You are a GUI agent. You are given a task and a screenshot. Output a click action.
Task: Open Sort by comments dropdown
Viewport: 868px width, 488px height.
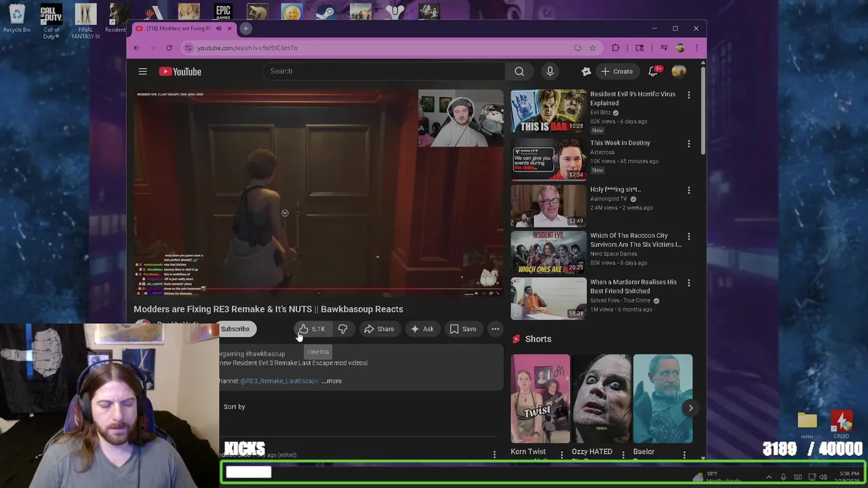click(x=234, y=407)
